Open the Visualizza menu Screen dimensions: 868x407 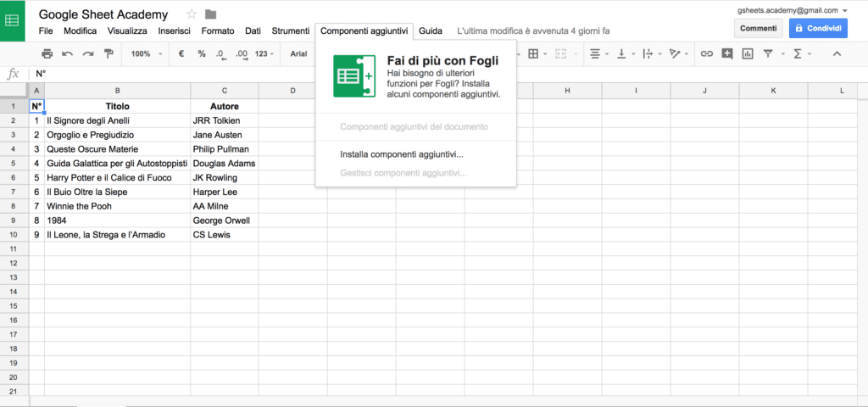127,31
